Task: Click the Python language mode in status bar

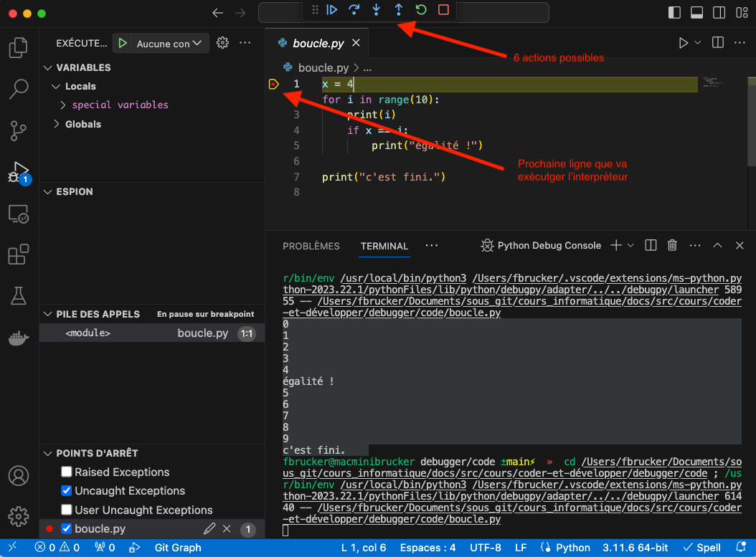Action: click(x=572, y=548)
